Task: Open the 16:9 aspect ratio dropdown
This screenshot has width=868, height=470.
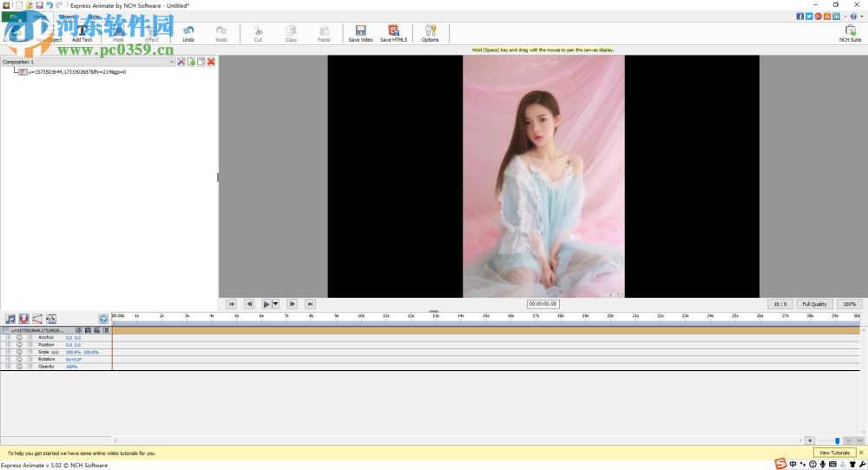Action: 780,304
